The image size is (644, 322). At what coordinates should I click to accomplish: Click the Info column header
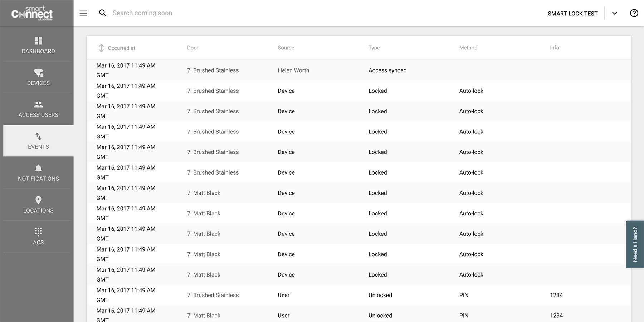coord(555,48)
